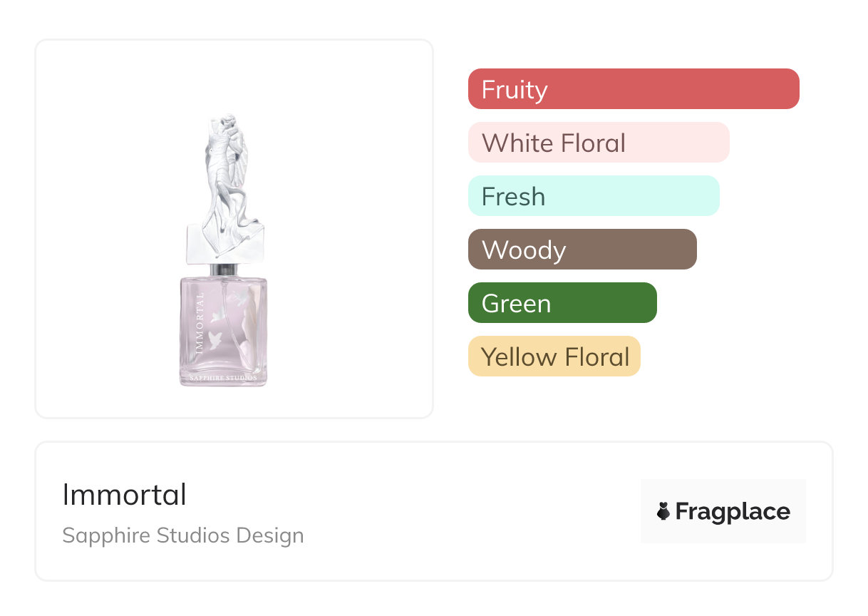Click the Yellow Floral accord bar
868x616 pixels.
(x=554, y=356)
